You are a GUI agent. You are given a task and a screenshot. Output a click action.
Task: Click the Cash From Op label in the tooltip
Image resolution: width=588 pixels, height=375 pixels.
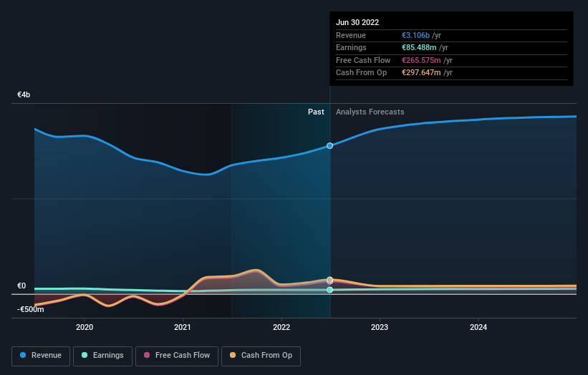coord(361,73)
